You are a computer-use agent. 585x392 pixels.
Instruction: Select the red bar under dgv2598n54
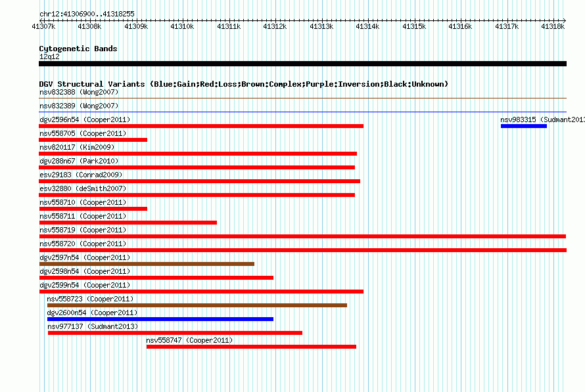(156, 278)
